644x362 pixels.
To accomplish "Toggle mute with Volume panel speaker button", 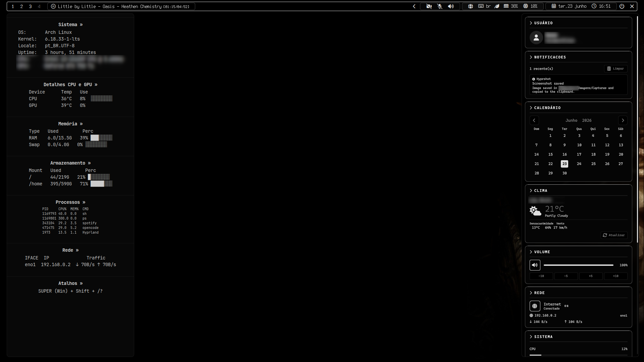I will coord(535,265).
